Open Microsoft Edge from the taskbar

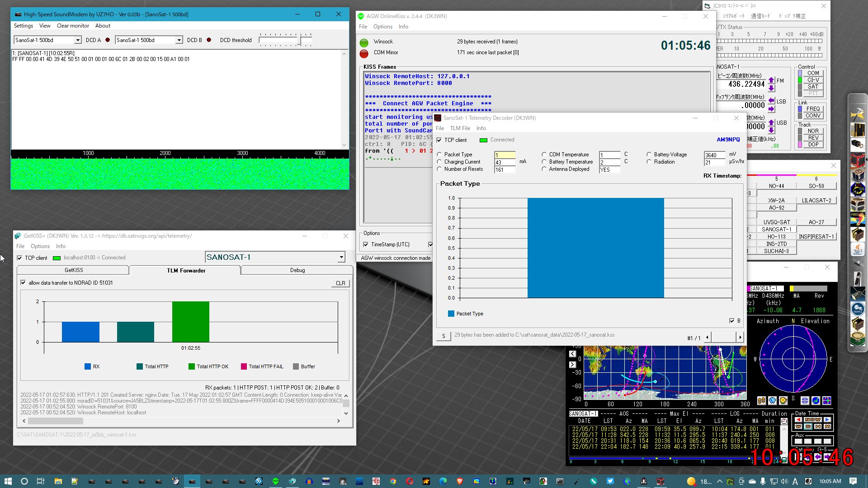coord(443,481)
